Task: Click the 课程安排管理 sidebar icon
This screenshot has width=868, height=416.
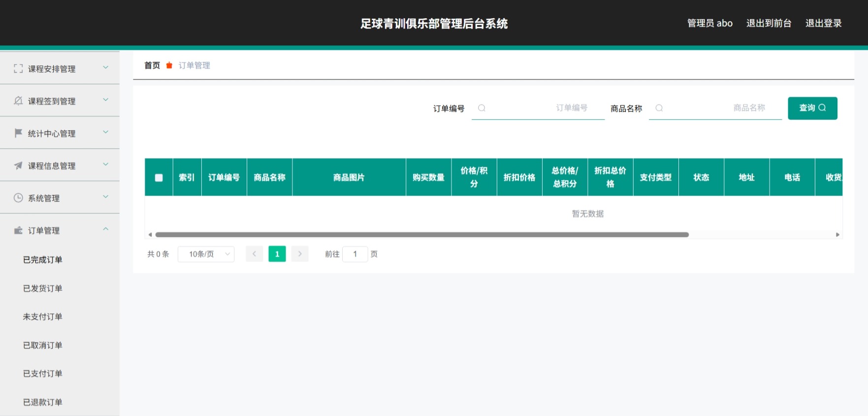Action: (18, 69)
